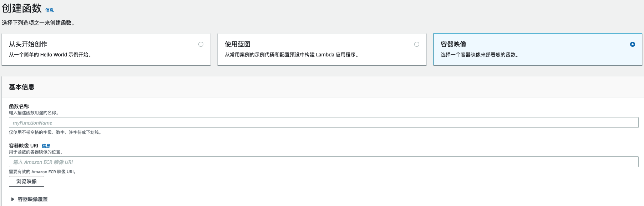
Task: Open 信息 link next to 容器映像 URI
Action: coord(46,146)
